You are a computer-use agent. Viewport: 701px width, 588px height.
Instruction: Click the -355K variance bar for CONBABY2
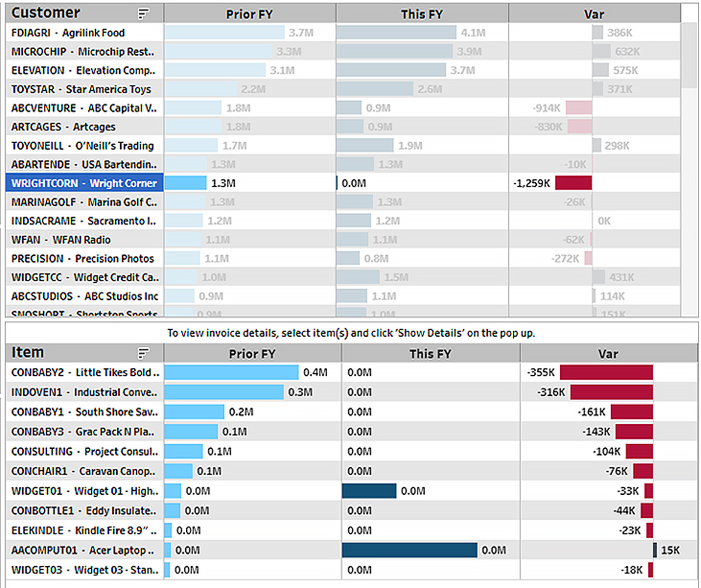tap(606, 372)
